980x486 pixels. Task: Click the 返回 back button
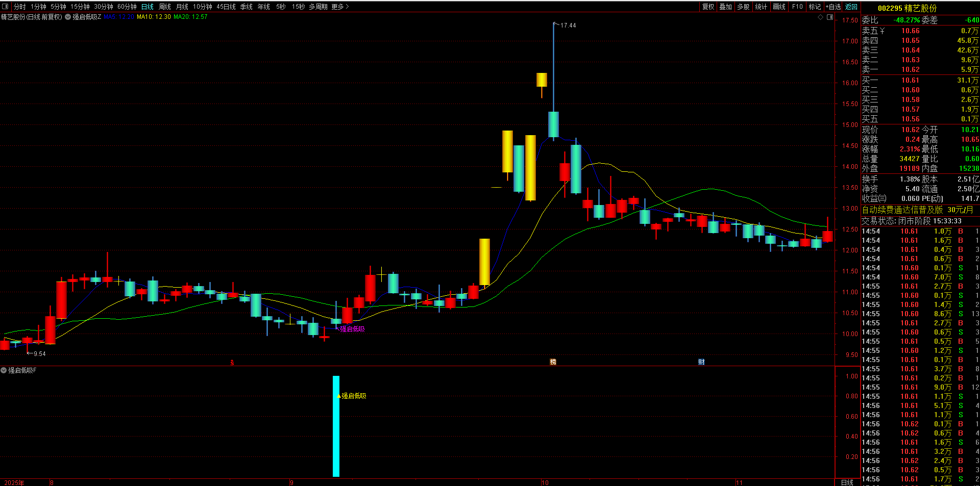click(x=851, y=7)
